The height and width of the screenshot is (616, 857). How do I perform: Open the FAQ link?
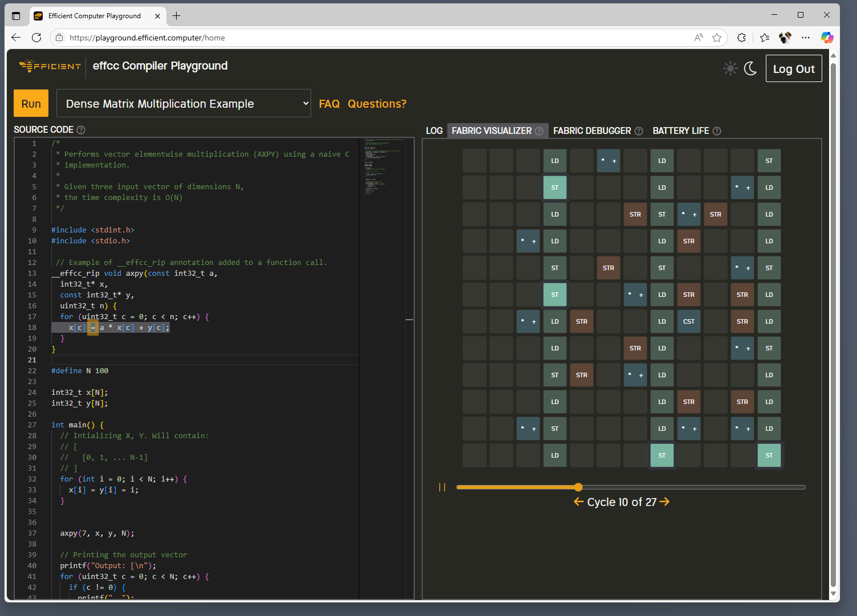[x=329, y=104]
